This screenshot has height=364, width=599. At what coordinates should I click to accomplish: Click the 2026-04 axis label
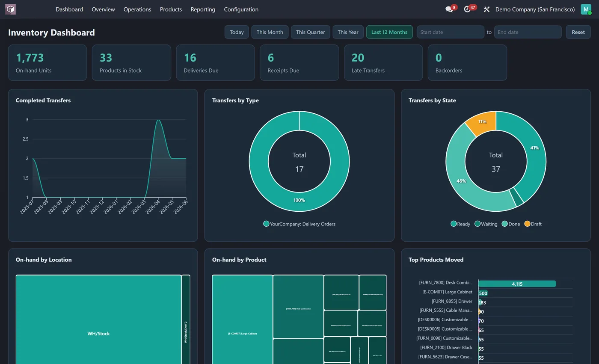[x=153, y=206]
